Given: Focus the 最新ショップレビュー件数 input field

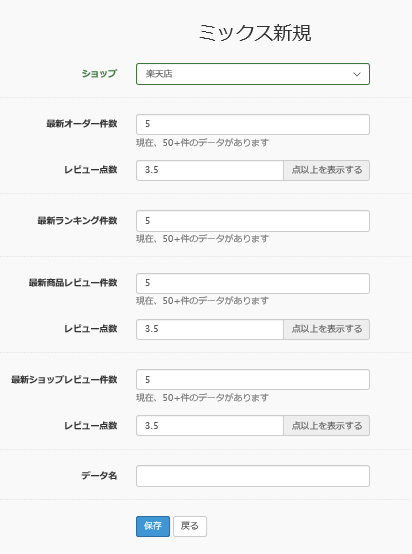Looking at the screenshot, I should tap(253, 379).
